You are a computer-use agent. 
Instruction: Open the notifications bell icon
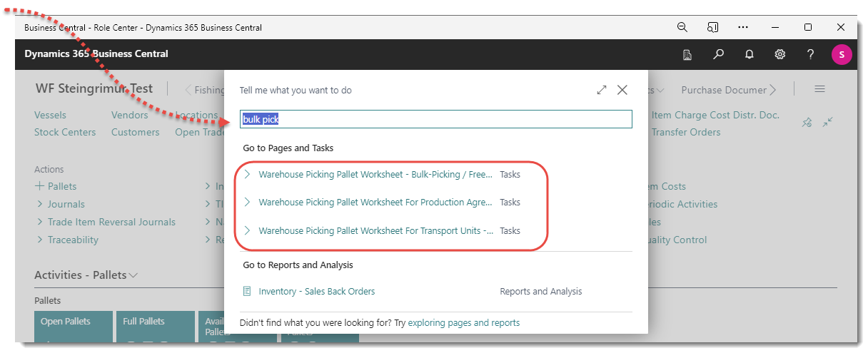750,54
